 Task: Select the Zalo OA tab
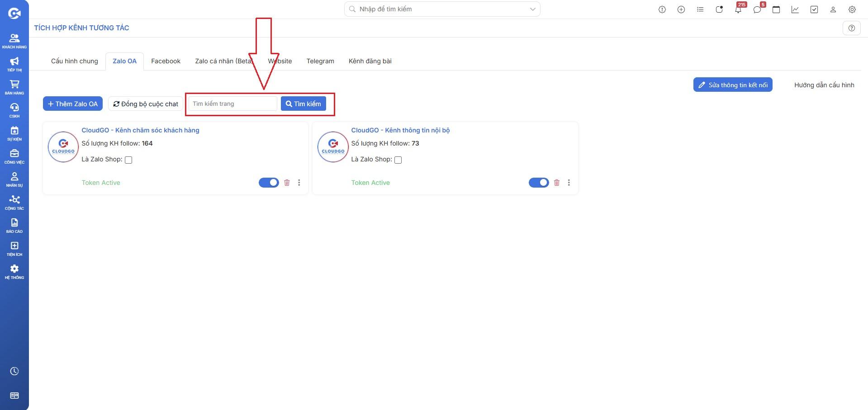[124, 61]
